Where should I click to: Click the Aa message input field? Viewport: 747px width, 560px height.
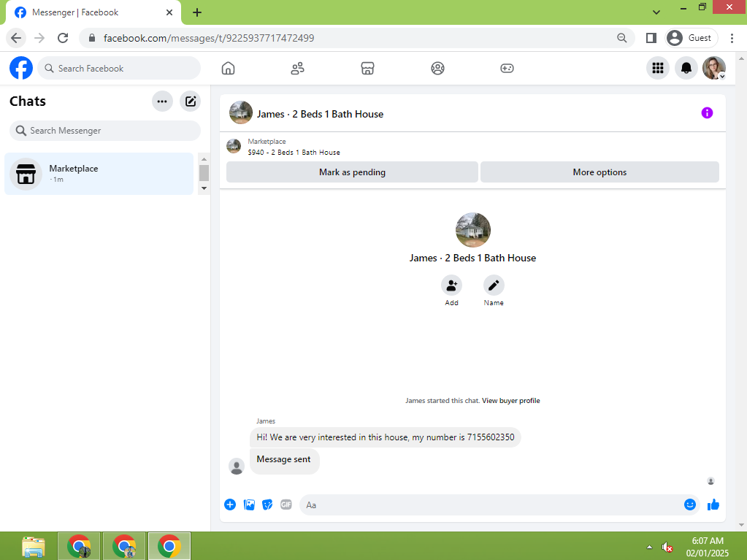click(491, 505)
